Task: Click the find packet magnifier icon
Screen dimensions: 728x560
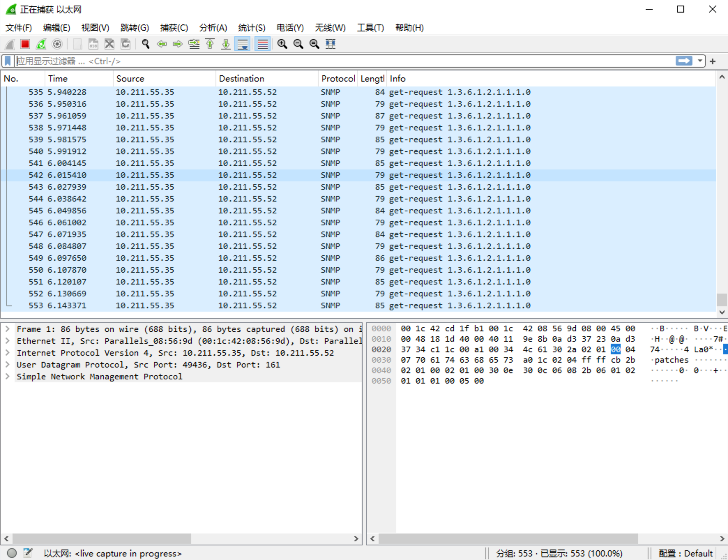Action: [x=146, y=44]
